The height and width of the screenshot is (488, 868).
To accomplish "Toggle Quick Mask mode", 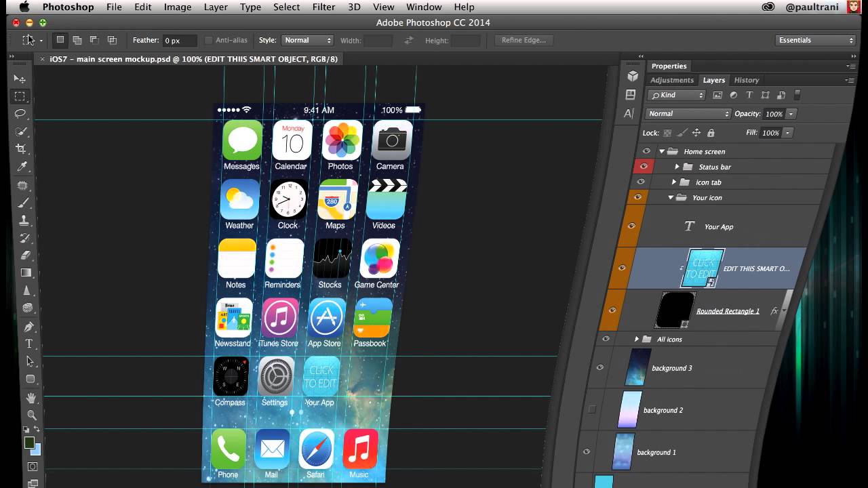I will 33,467.
